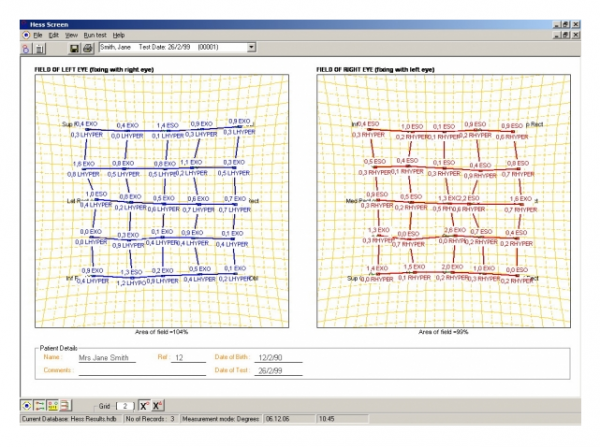This screenshot has height=447, width=600.
Task: Open the Run test menu
Action: coord(95,35)
